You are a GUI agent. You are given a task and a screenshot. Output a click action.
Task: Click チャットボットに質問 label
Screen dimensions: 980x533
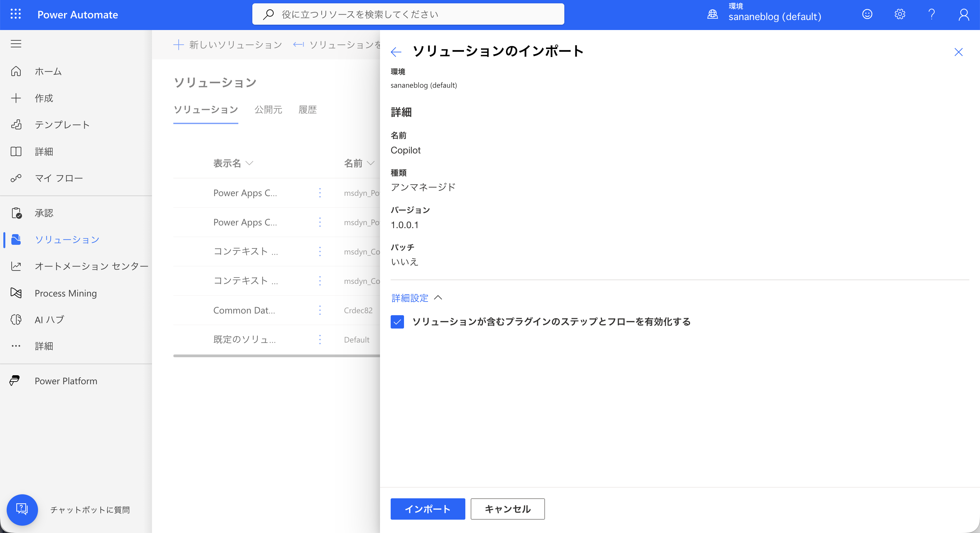coord(90,510)
